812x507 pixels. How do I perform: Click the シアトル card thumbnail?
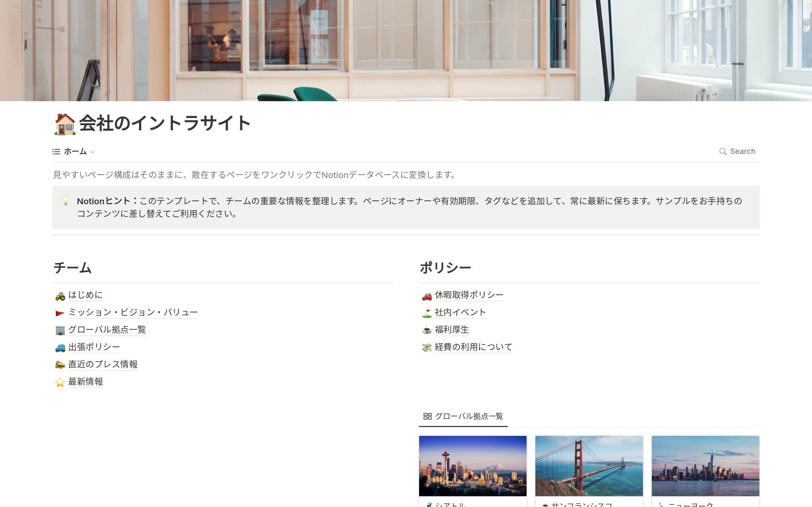(472, 466)
